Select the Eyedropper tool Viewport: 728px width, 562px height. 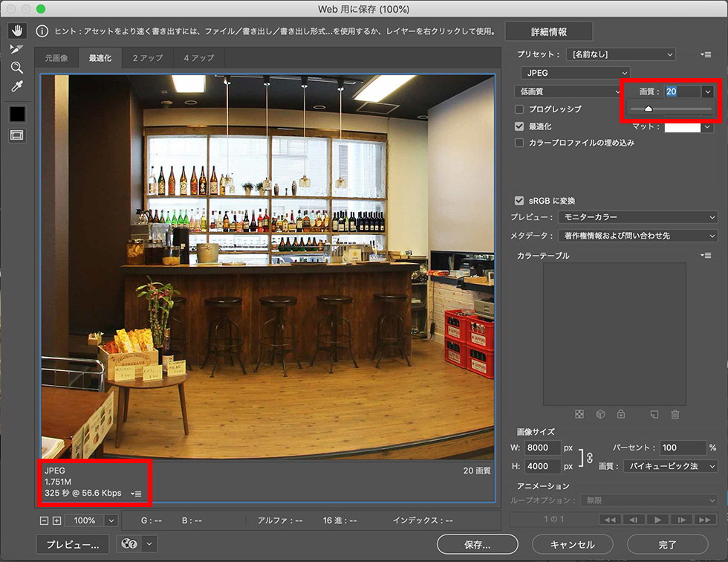(16, 86)
